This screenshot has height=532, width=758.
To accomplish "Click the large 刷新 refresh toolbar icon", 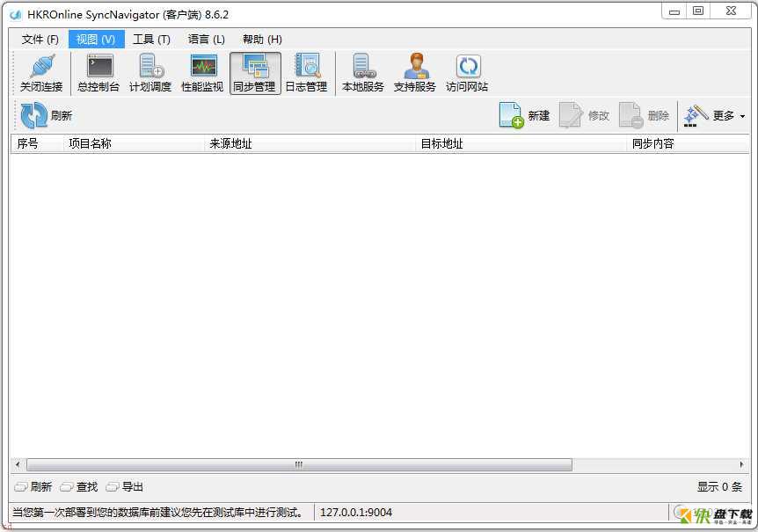I will point(33,115).
